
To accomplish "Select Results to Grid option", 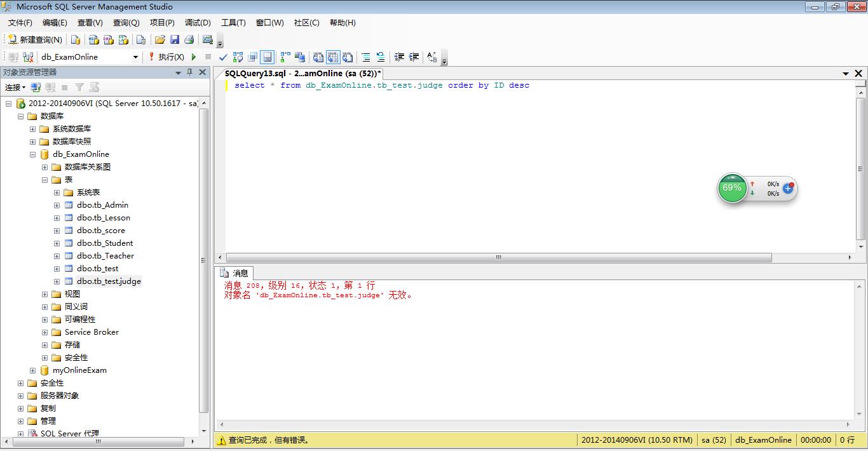I will (x=333, y=57).
